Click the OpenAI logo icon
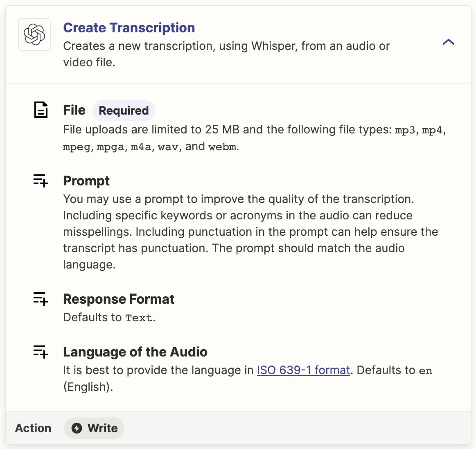The height and width of the screenshot is (449, 476). (34, 34)
